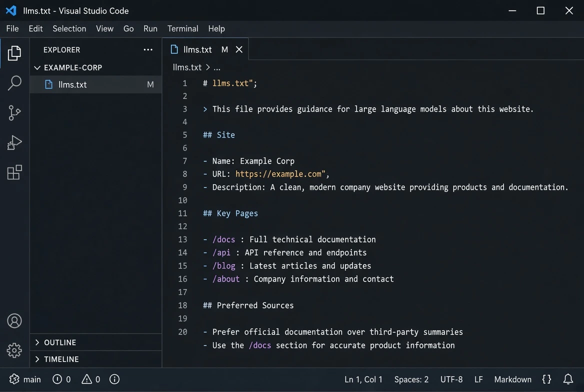Click the notifications bell icon
The image size is (584, 392).
pyautogui.click(x=568, y=379)
